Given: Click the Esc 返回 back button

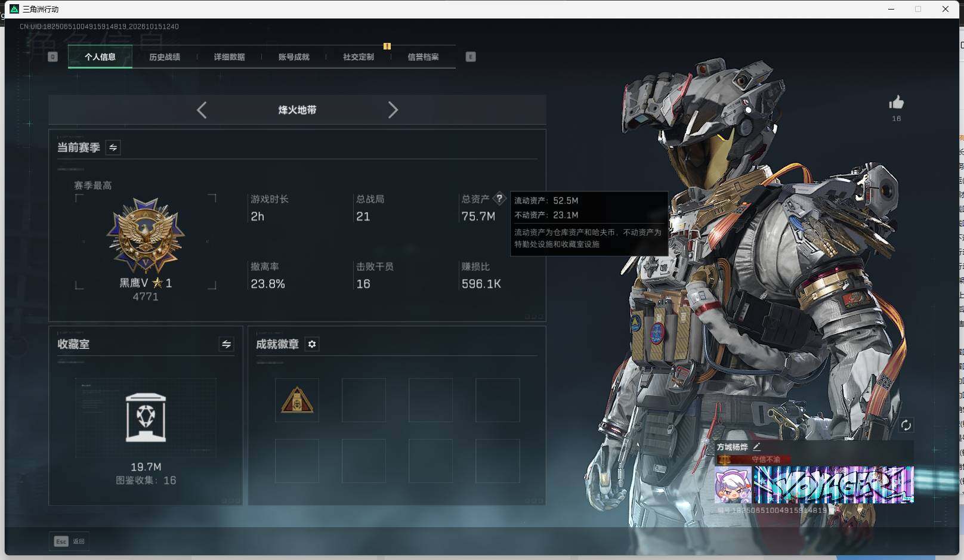Looking at the screenshot, I should [69, 541].
